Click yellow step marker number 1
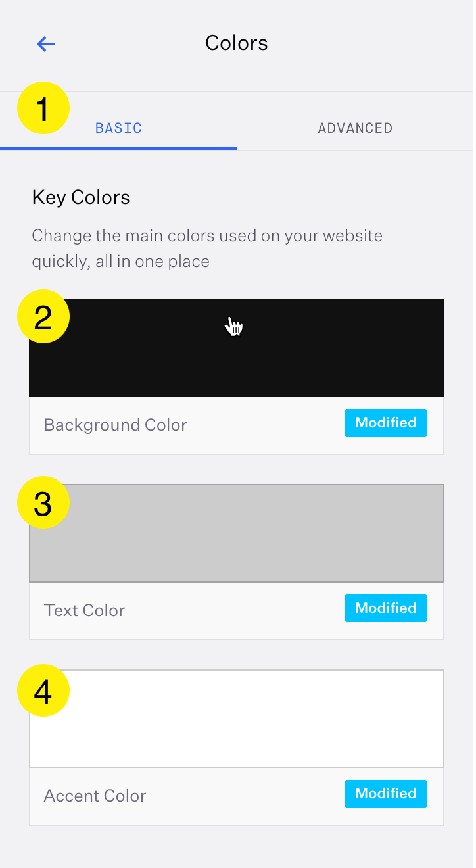 pos(43,108)
